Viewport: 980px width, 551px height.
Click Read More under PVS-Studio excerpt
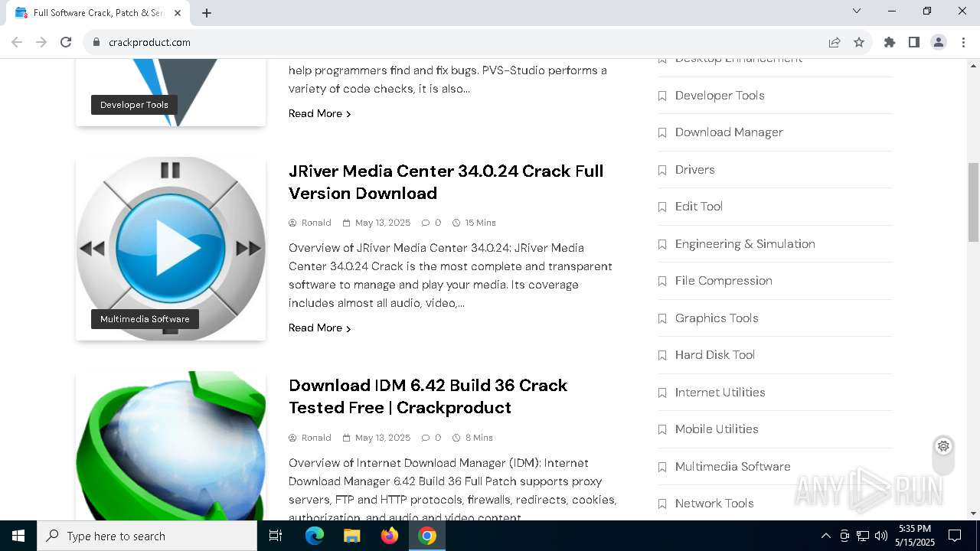tap(319, 113)
